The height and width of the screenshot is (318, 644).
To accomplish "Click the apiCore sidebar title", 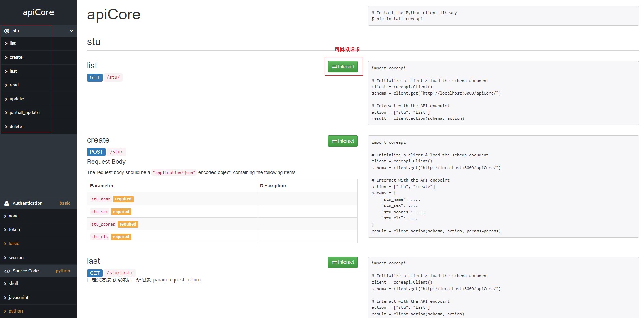I will point(38,12).
